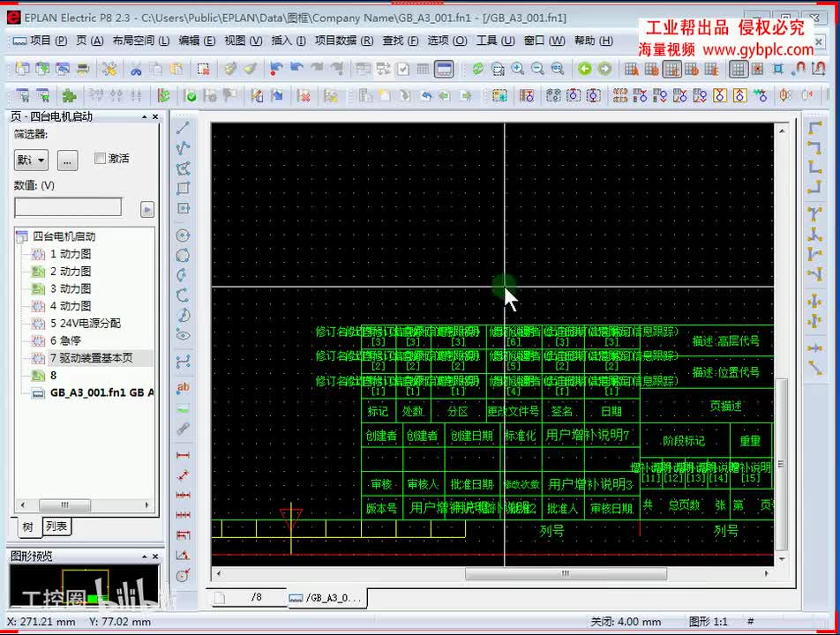
Task: Select the Rectangle drawing tool
Action: pyautogui.click(x=183, y=188)
